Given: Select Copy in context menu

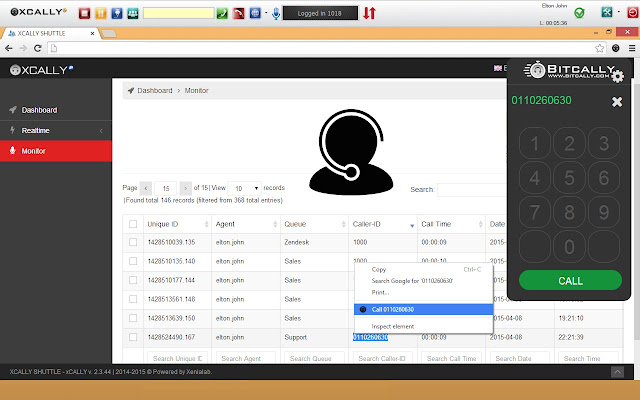Looking at the screenshot, I should click(424, 269).
